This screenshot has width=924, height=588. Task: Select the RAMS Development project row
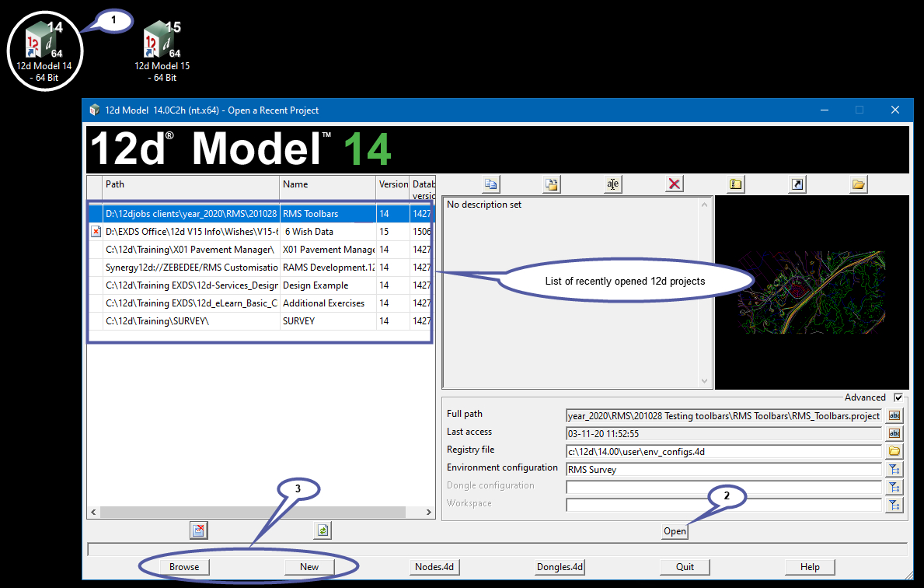coord(261,267)
